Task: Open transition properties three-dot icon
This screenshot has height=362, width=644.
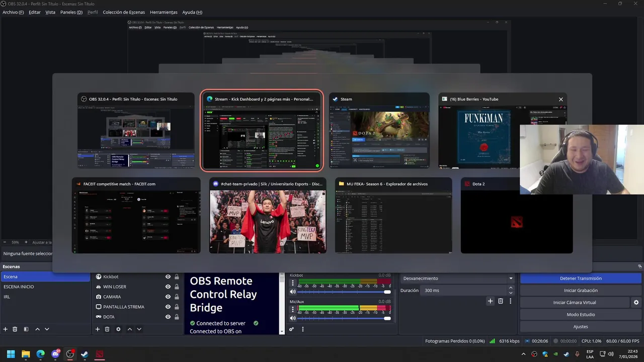Action: pos(511,301)
